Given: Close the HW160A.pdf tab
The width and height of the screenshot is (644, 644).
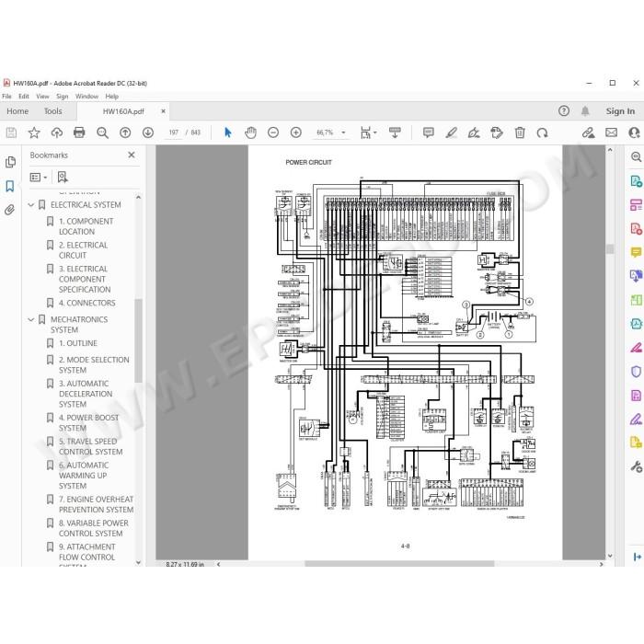Looking at the screenshot, I should click(x=163, y=111).
